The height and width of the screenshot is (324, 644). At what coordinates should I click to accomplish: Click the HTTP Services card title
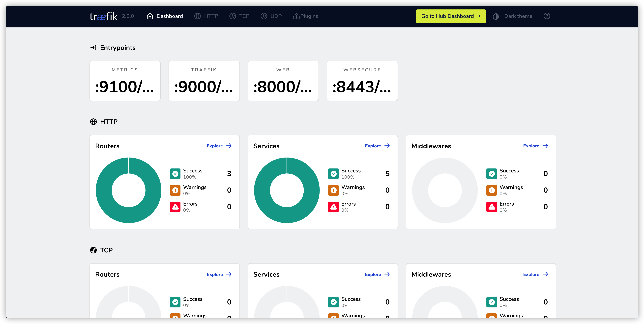tap(266, 146)
